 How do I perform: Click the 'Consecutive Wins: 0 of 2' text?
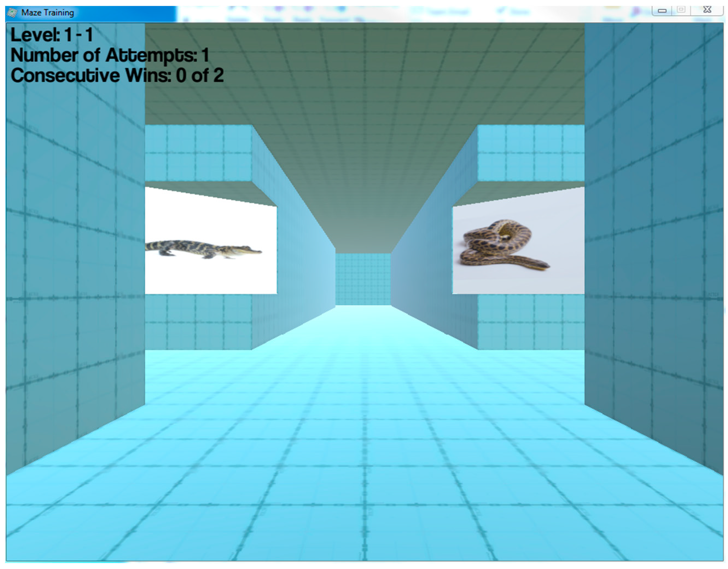point(117,75)
